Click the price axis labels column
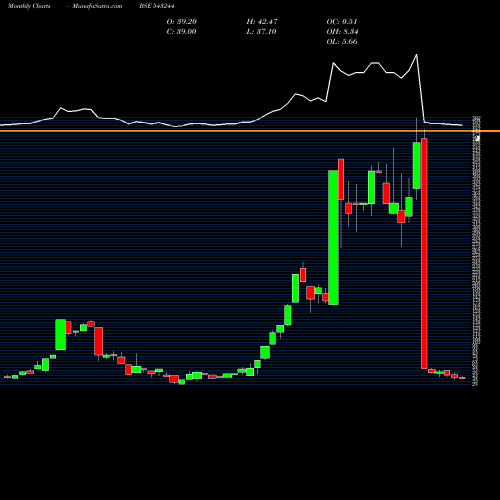The width and height of the screenshot is (500, 500). point(476,251)
